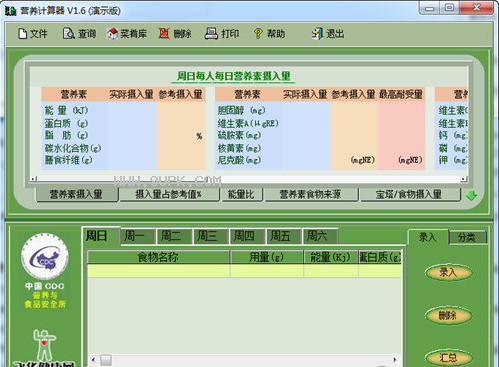Click the 脂肪 (g) nutrient row

67,135
